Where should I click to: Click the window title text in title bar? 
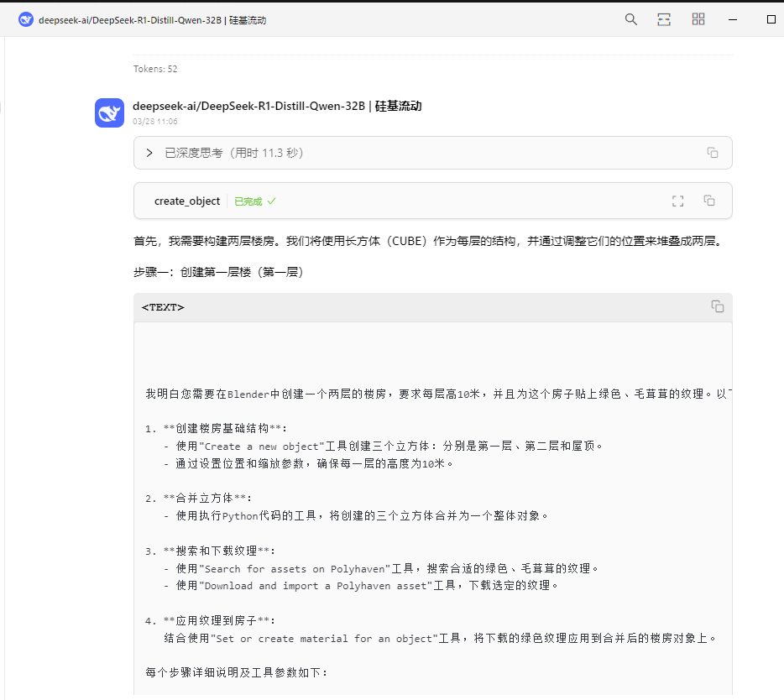click(x=153, y=20)
